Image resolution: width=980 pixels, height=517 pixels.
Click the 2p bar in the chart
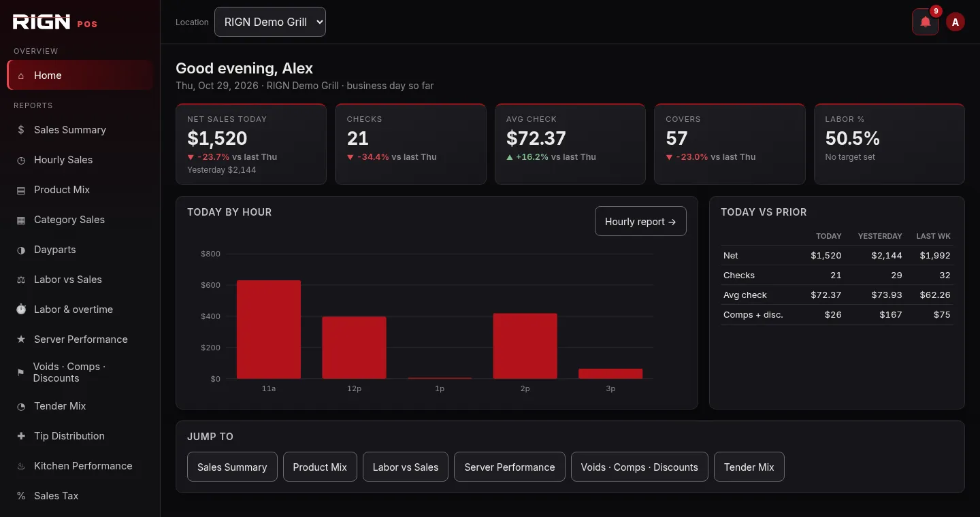(525, 346)
